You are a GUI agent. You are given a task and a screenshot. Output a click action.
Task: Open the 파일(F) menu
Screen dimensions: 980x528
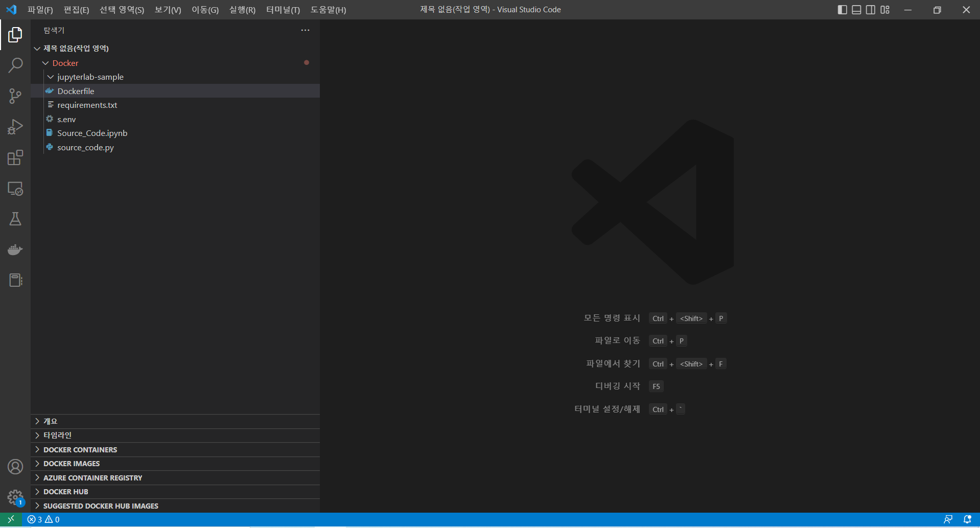click(40, 9)
